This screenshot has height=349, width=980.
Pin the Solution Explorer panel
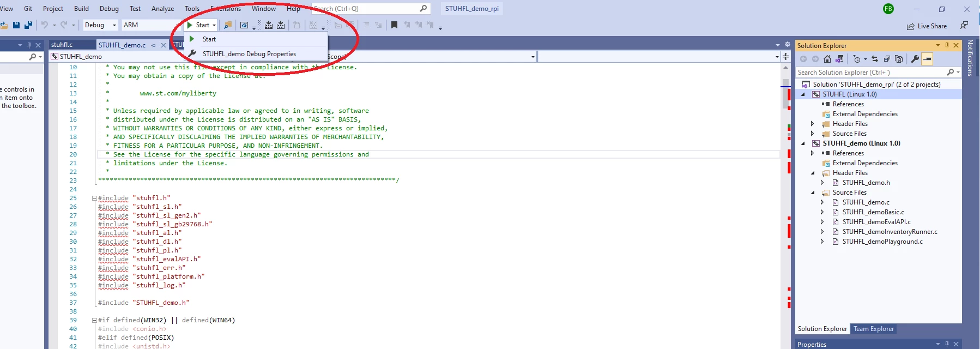(947, 45)
